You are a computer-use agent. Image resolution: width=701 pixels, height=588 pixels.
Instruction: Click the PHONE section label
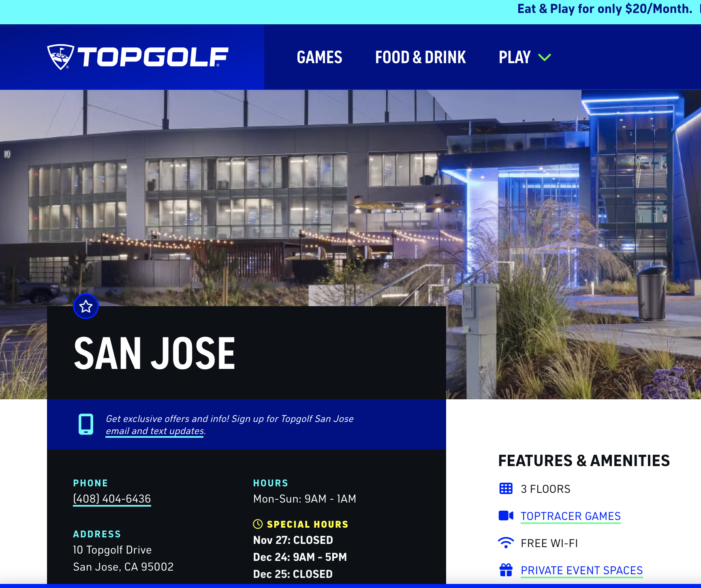coord(90,483)
